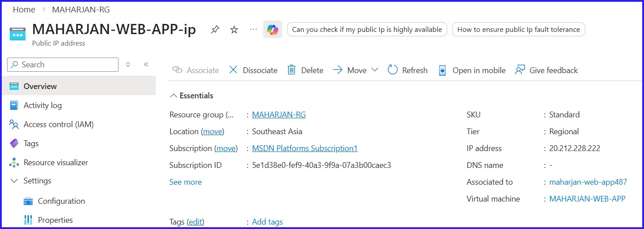Select the Subscription ID value
The height and width of the screenshot is (229, 644).
tap(322, 165)
